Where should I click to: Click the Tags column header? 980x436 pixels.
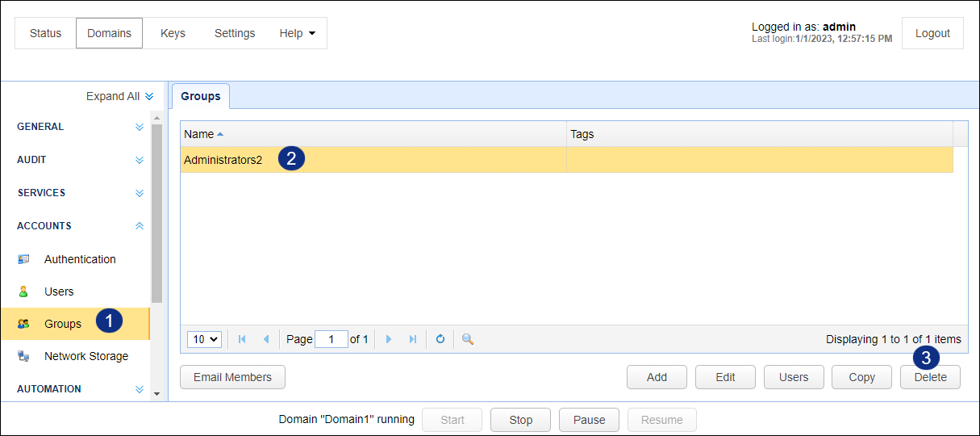click(x=760, y=134)
